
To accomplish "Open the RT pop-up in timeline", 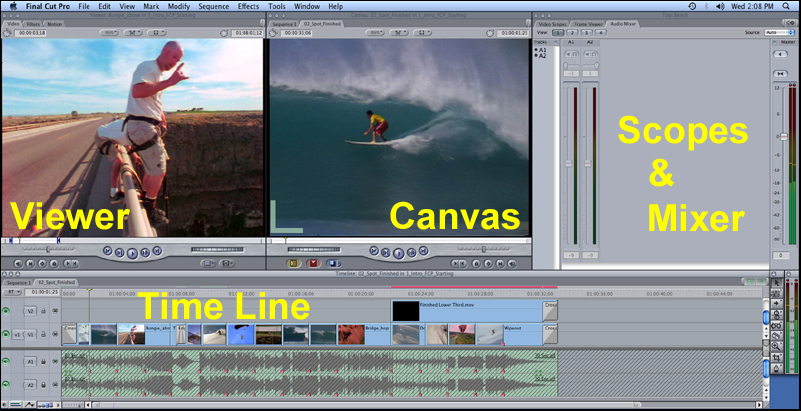I will coord(12,292).
